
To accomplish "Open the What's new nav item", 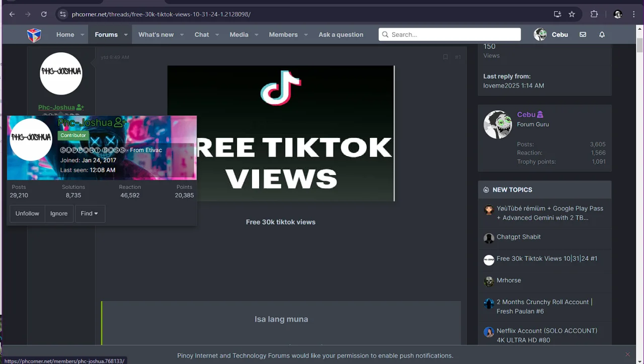I will coord(156,35).
